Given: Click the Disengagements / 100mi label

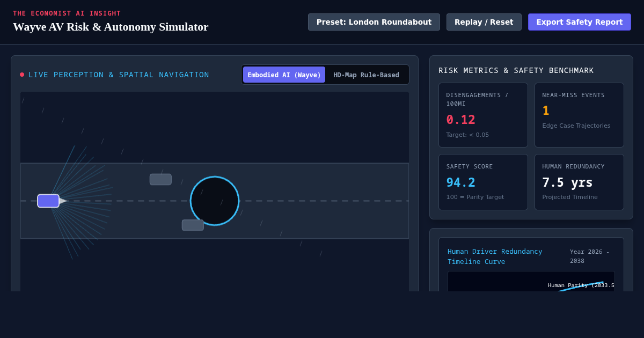Looking at the screenshot, I should [x=477, y=99].
